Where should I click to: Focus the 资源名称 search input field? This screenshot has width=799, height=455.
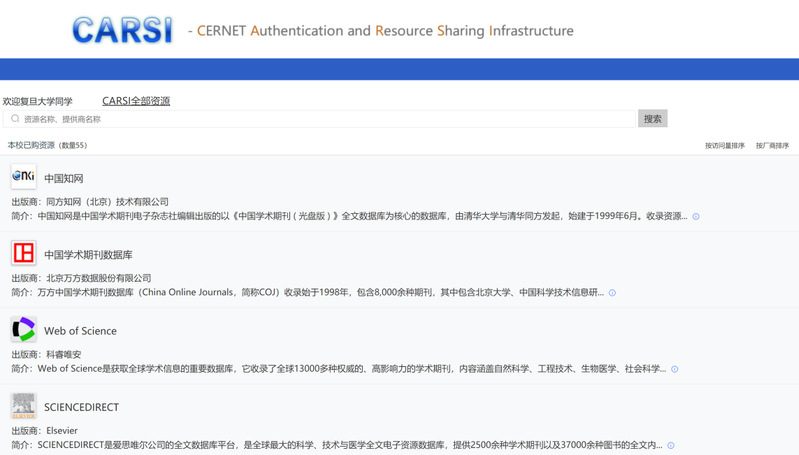320,119
